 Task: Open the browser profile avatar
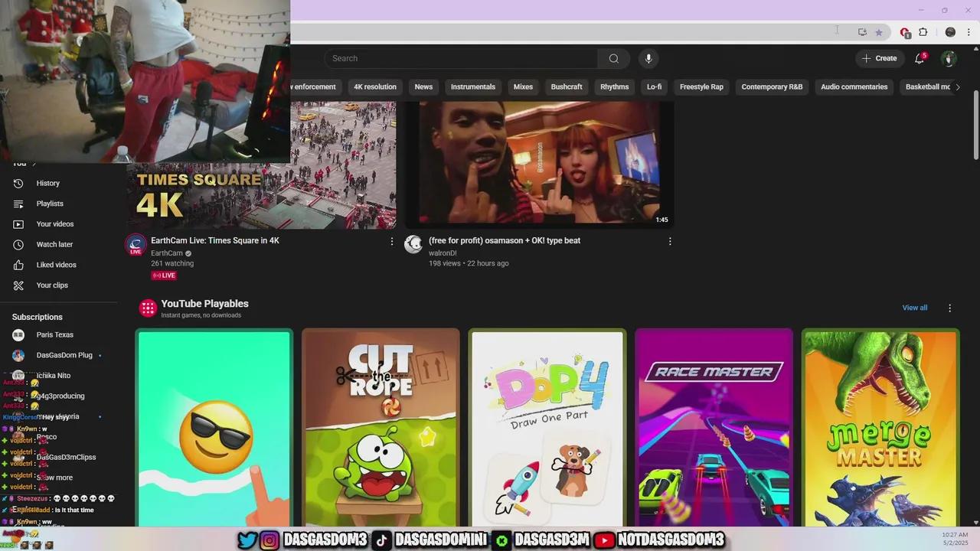tap(950, 32)
